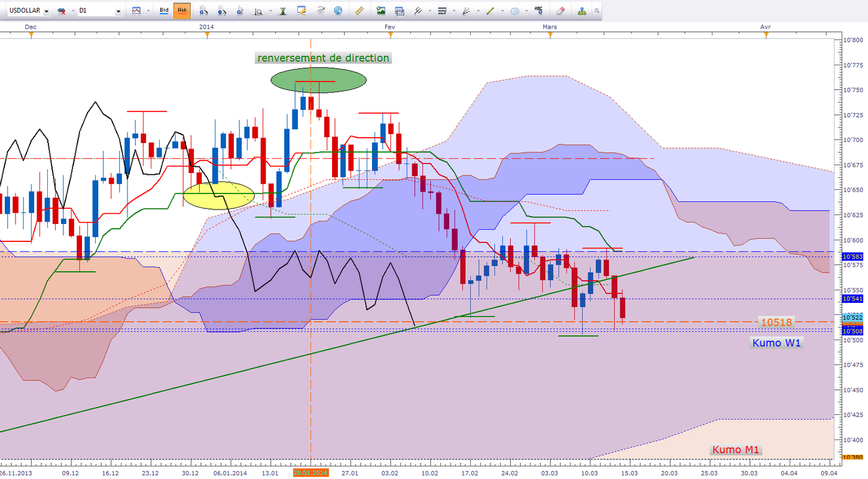Viewport: 868px width, 479px height.
Task: Click the green hierarchy tree icon
Action: tap(581, 11)
